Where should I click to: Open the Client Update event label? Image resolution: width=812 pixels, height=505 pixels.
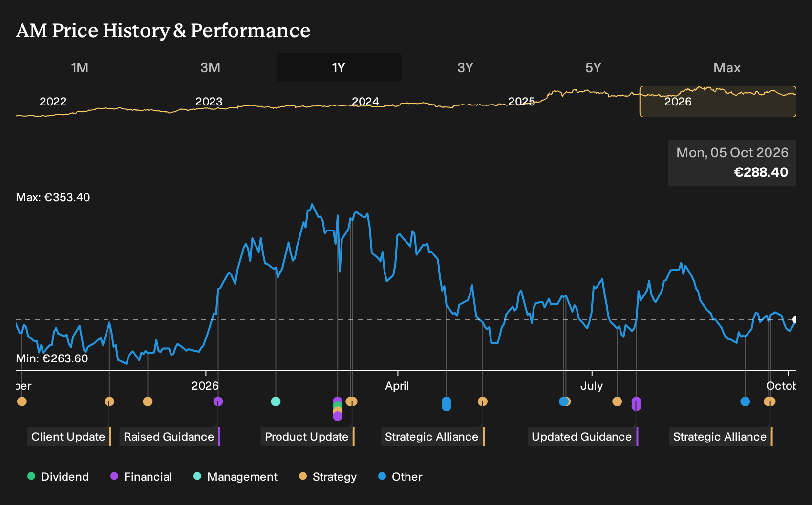(x=69, y=437)
